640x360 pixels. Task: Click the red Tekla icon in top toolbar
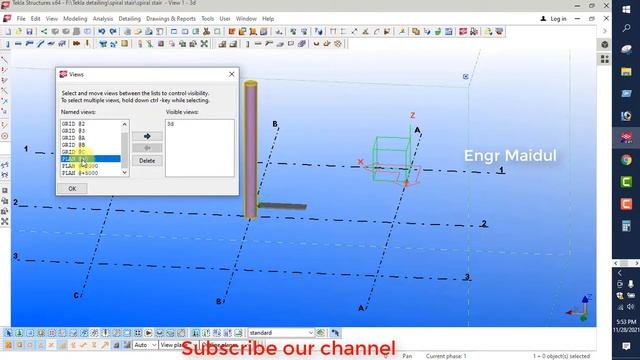(x=463, y=31)
